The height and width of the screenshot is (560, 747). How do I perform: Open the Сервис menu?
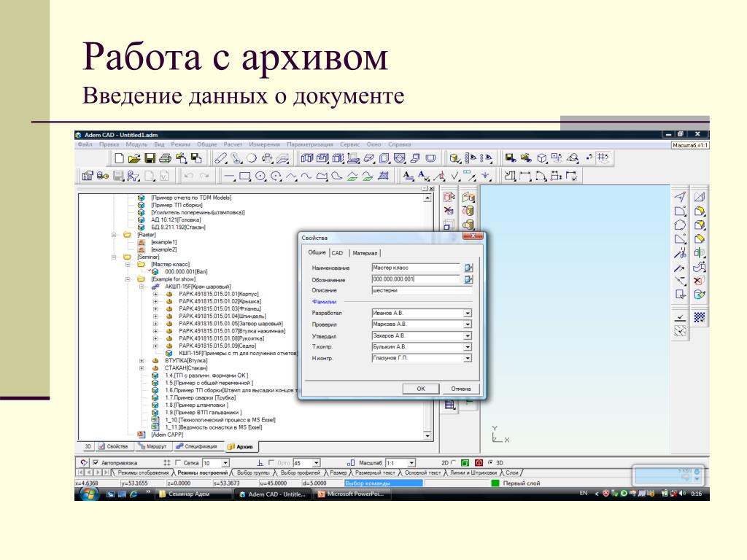(x=349, y=144)
